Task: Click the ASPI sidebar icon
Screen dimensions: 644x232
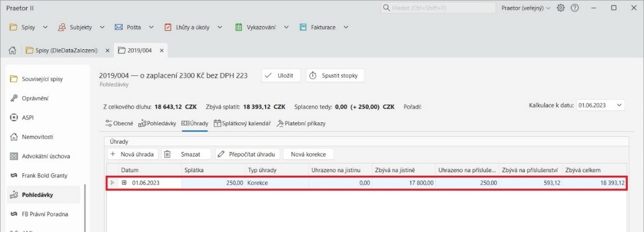Action: (x=13, y=118)
